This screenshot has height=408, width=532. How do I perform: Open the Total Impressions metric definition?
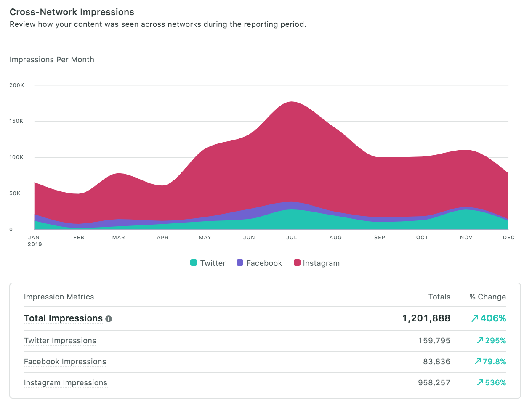(63, 318)
